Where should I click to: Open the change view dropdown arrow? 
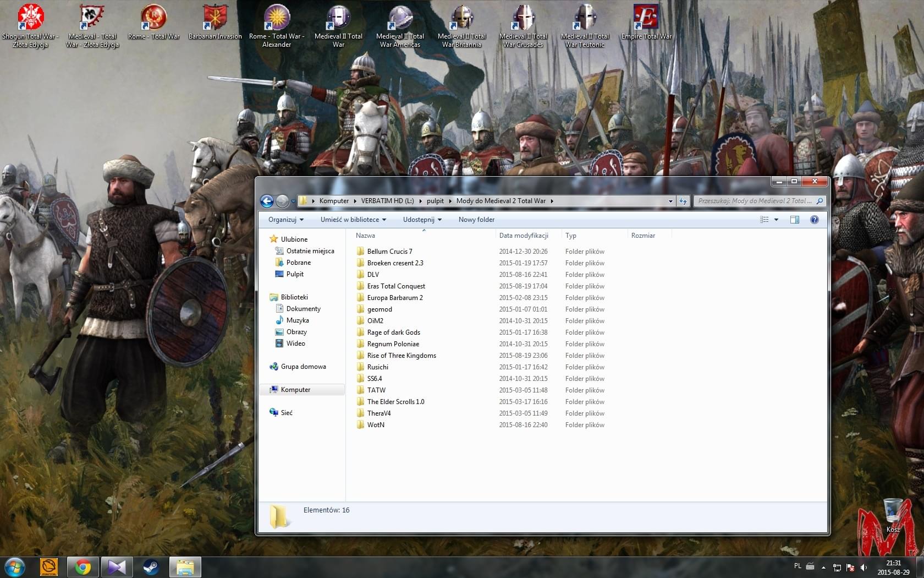coord(777,220)
